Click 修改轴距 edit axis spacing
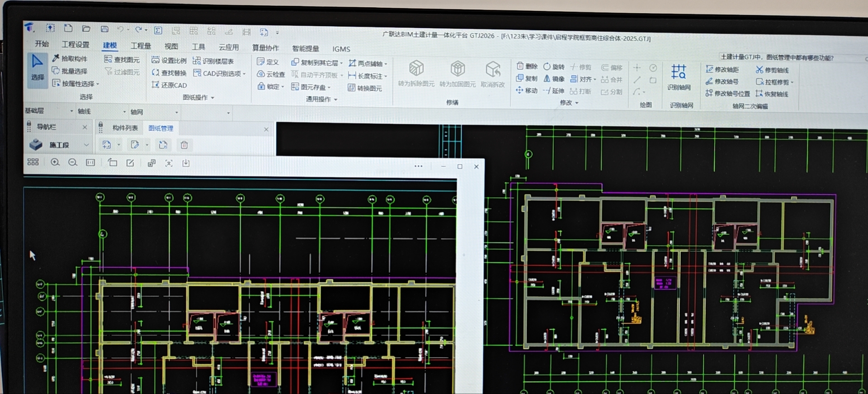Screen dimensions: 868x394 (x=722, y=69)
